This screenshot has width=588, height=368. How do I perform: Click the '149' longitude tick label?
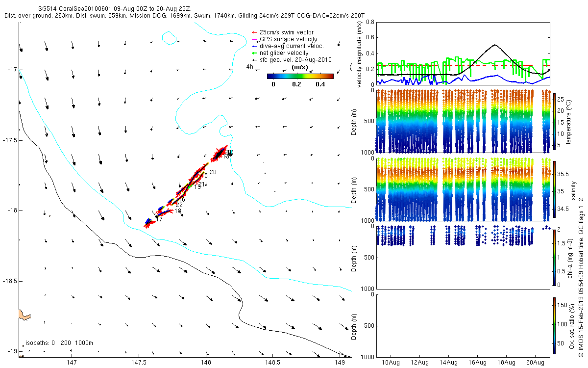(x=339, y=363)
